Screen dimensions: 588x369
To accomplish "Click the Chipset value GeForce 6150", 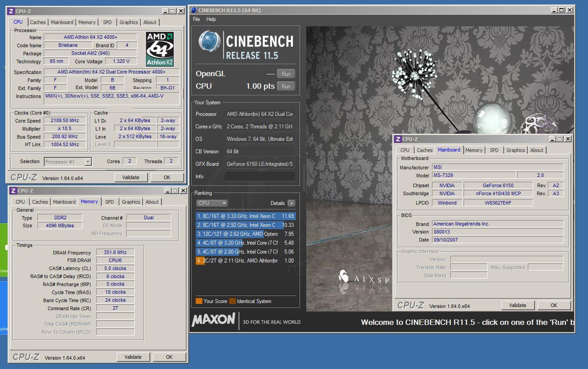I will pos(498,185).
